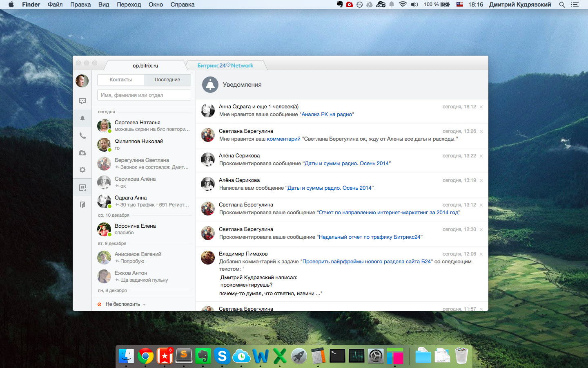Click your profile avatar in the sidebar

point(82,81)
